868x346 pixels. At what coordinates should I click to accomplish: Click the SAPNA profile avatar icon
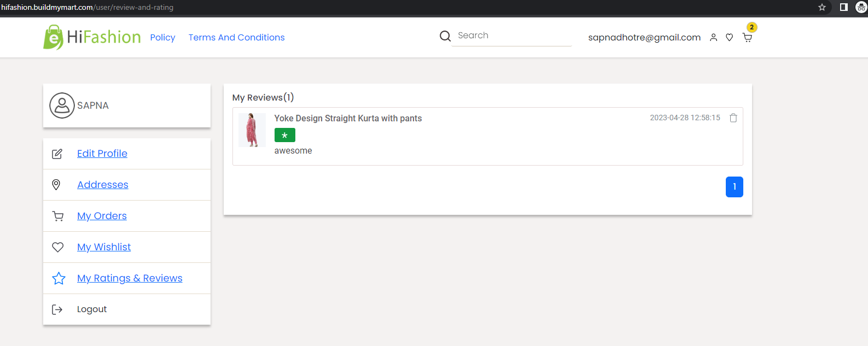[62, 105]
